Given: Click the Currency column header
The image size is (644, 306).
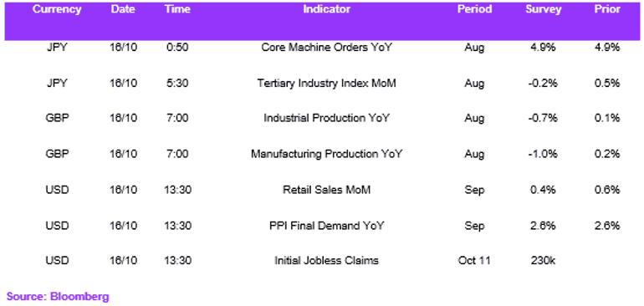Looking at the screenshot, I should tap(56, 9).
